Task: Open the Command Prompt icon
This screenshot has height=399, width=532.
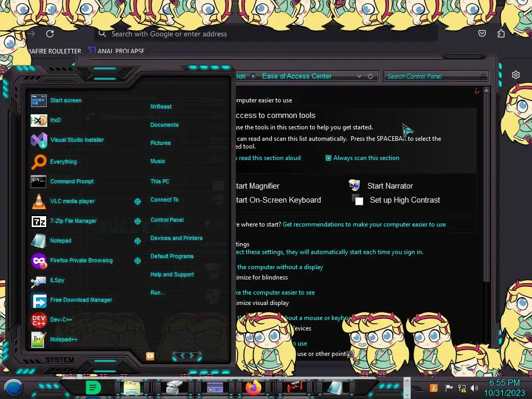Action: (x=38, y=181)
